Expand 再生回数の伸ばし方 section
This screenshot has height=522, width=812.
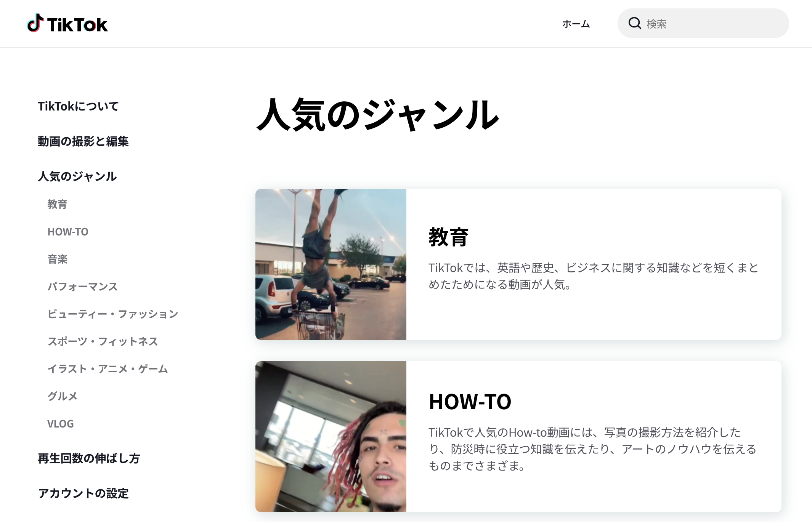click(89, 458)
